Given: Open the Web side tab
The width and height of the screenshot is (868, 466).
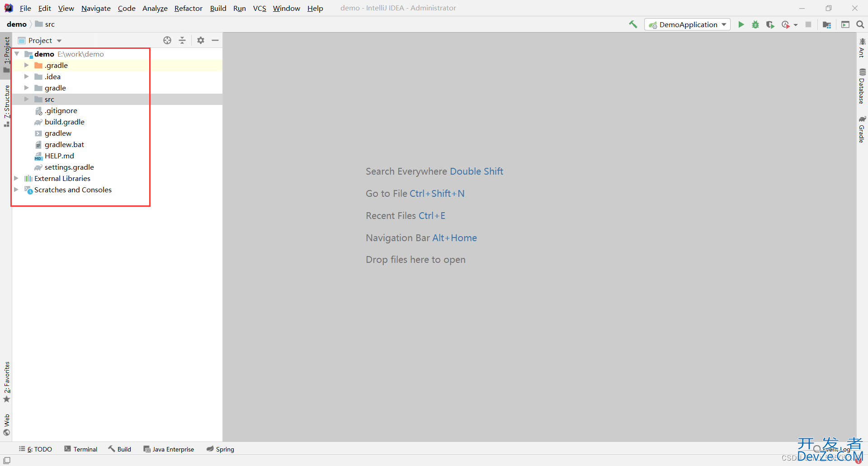Looking at the screenshot, I should coord(6,425).
